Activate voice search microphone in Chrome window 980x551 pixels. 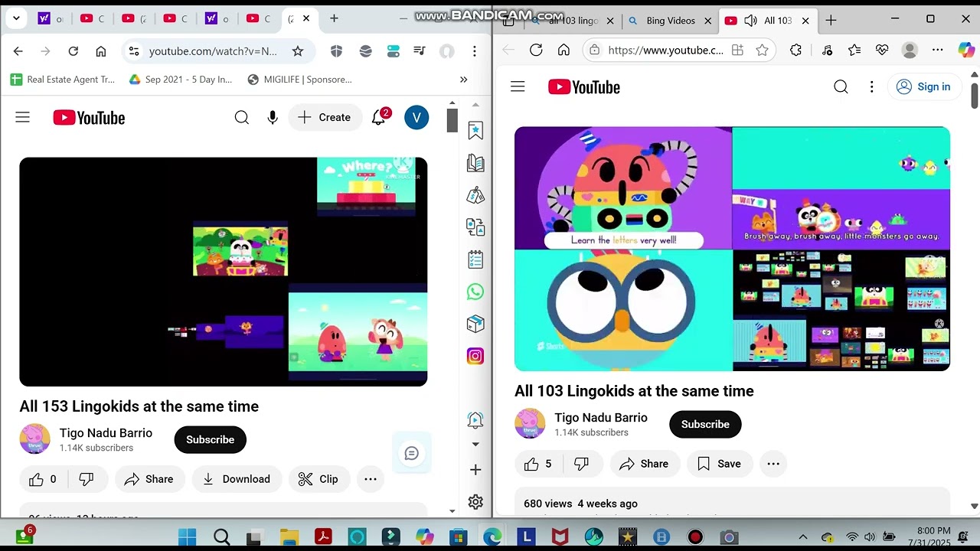[273, 117]
